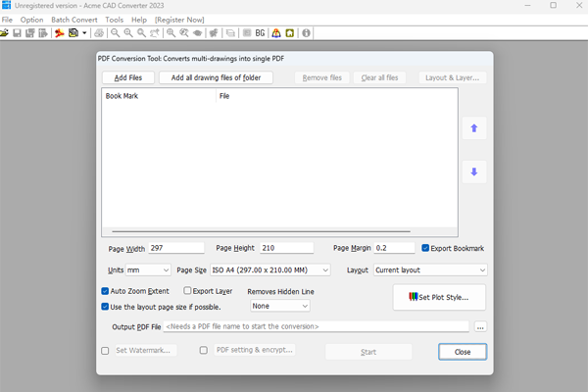Screen dimensions: 588x392
Task: Toggle the Export Bookmark checkbox
Action: tap(425, 248)
